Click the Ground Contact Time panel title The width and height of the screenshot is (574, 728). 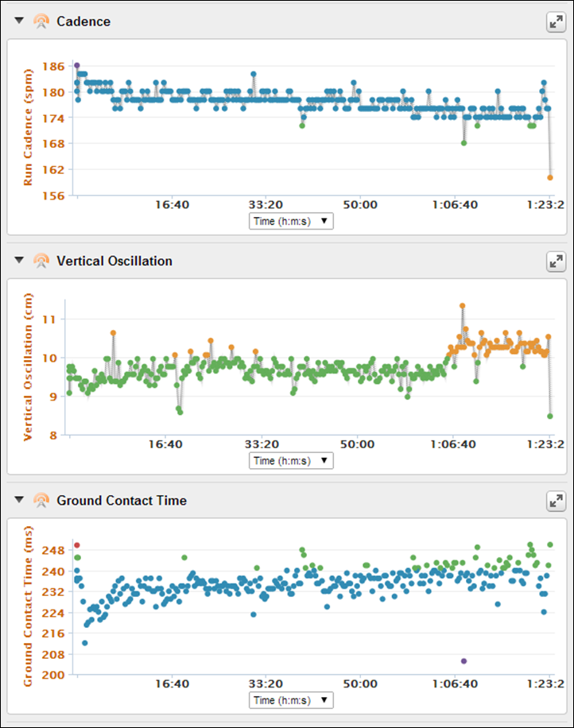click(x=122, y=501)
